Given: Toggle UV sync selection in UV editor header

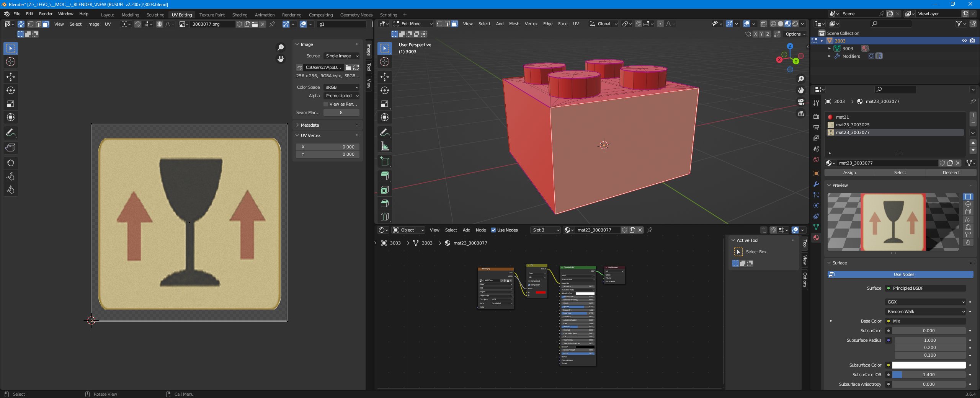Looking at the screenshot, I should pyautogui.click(x=21, y=24).
